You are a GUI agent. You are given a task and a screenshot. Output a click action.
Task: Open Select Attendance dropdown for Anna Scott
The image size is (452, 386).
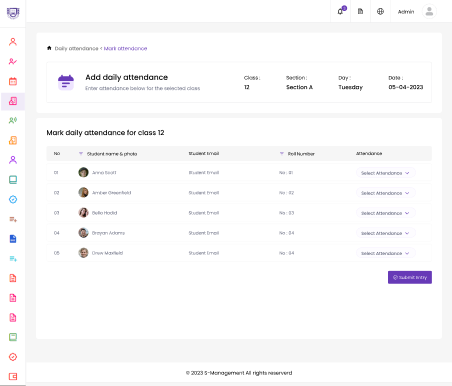tap(386, 173)
